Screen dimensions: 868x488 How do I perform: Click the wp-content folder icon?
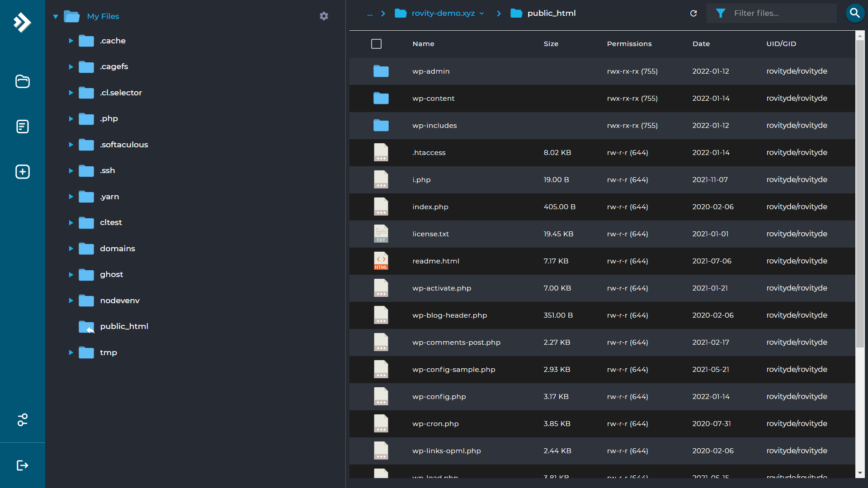coord(381,99)
